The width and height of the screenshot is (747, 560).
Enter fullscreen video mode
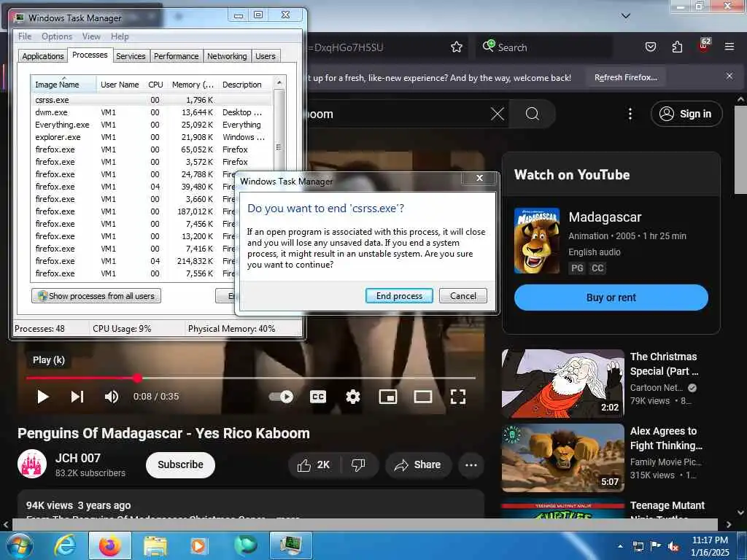pos(458,397)
